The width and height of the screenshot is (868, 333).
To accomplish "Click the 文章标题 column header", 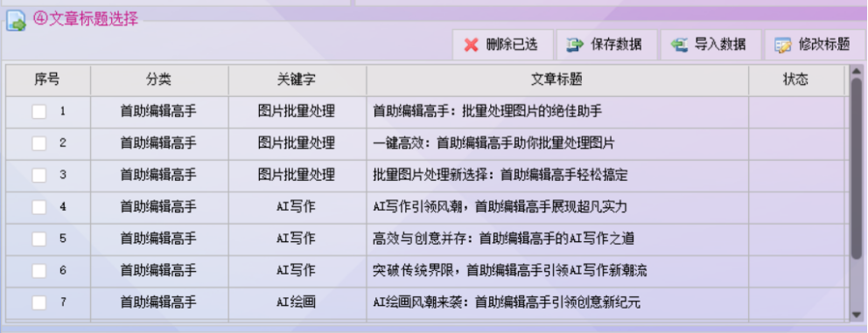I will [556, 80].
